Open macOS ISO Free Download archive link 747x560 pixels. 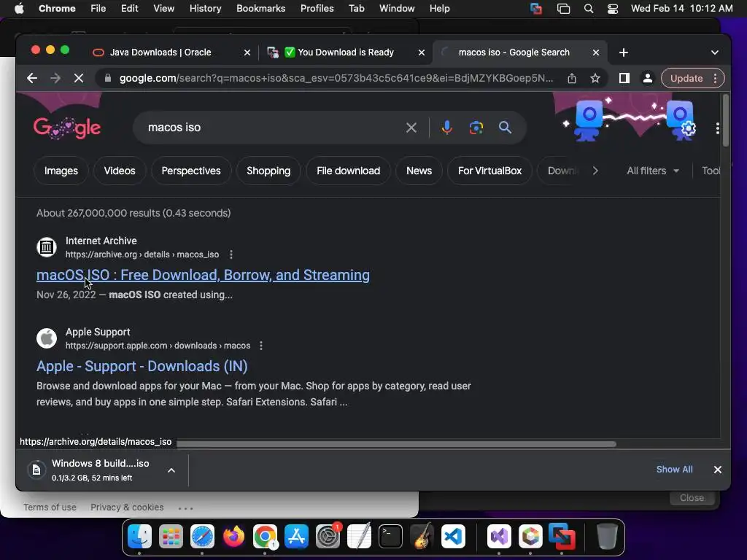coord(203,275)
